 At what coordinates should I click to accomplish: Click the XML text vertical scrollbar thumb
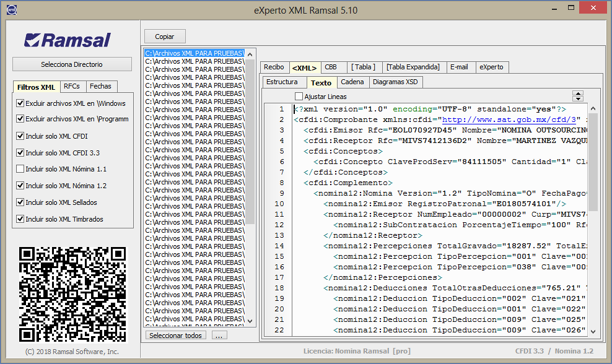[x=593, y=162]
